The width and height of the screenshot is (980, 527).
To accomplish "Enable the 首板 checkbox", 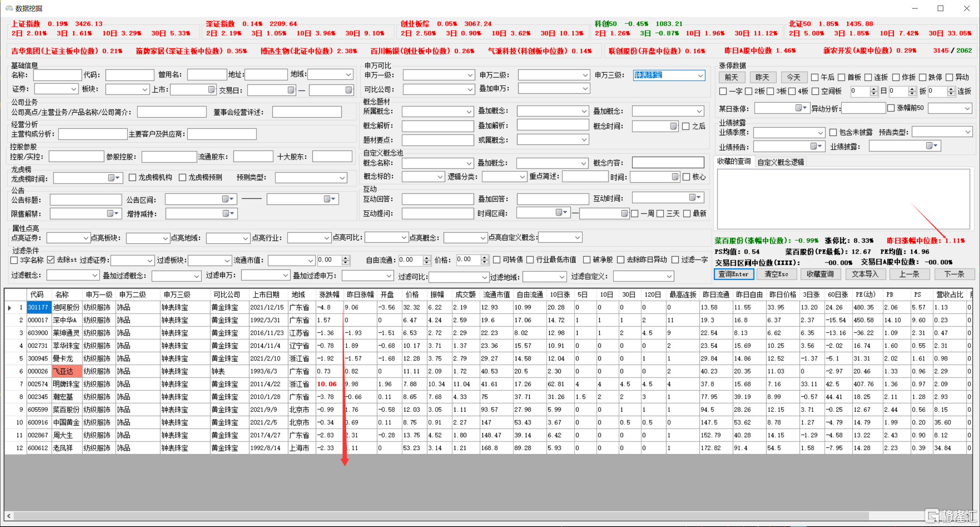I will coord(841,77).
